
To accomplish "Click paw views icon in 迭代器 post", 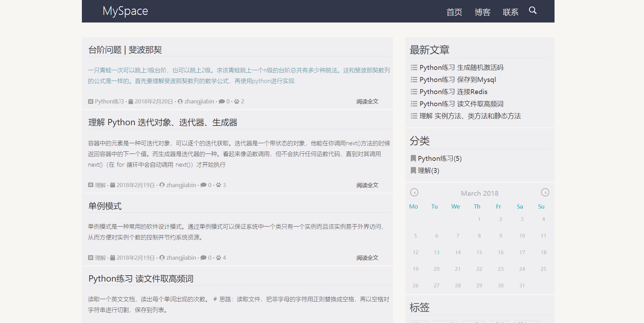I will click(x=218, y=185).
